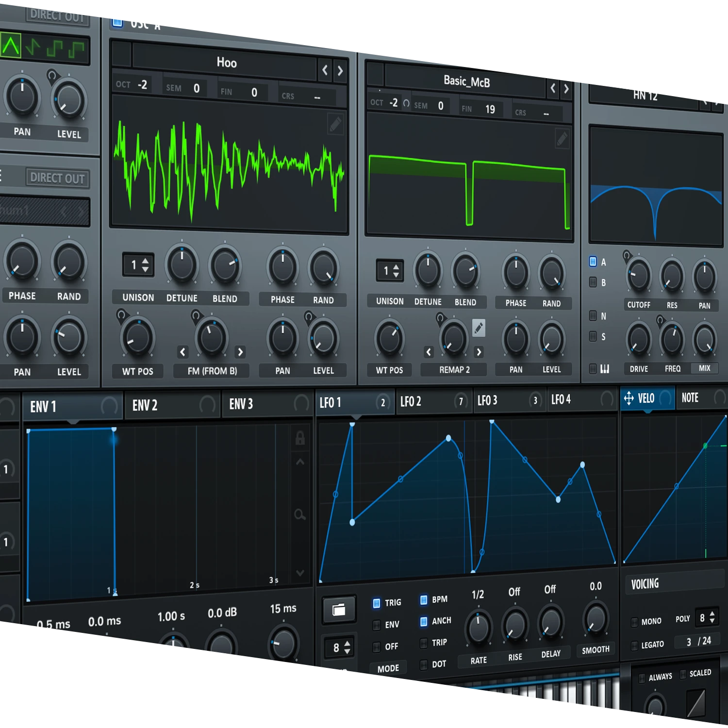Click the lower DIRECT OUT button
This screenshot has width=728, height=728.
click(57, 178)
